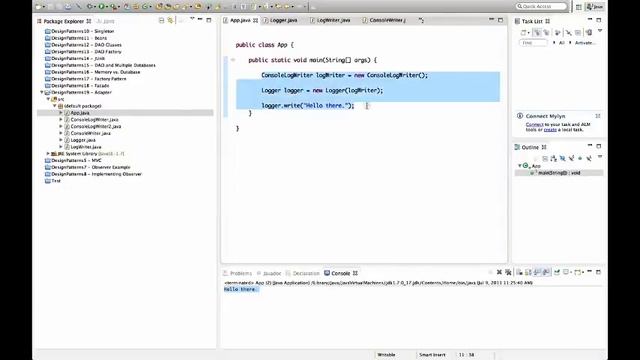The image size is (640, 360).
Task: Click the New Task icon in Task List
Action: [x=524, y=33]
